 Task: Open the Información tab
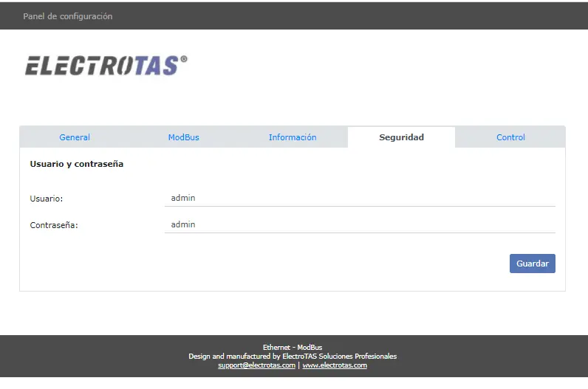tap(293, 137)
